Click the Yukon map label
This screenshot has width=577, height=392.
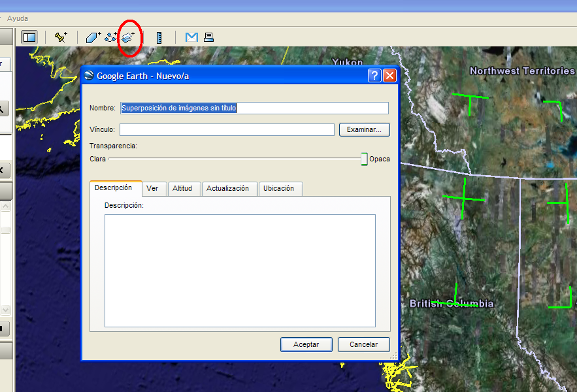click(x=348, y=61)
